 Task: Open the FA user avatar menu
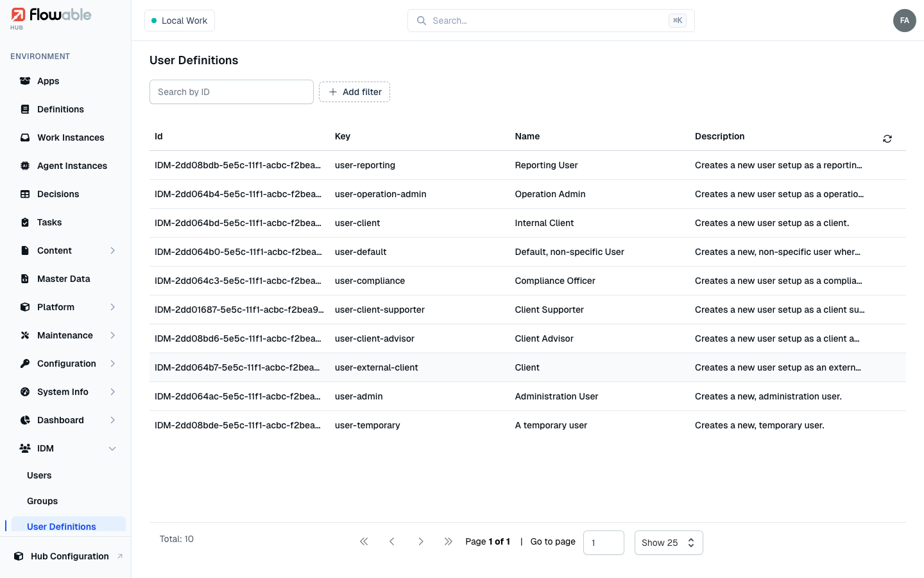[905, 21]
